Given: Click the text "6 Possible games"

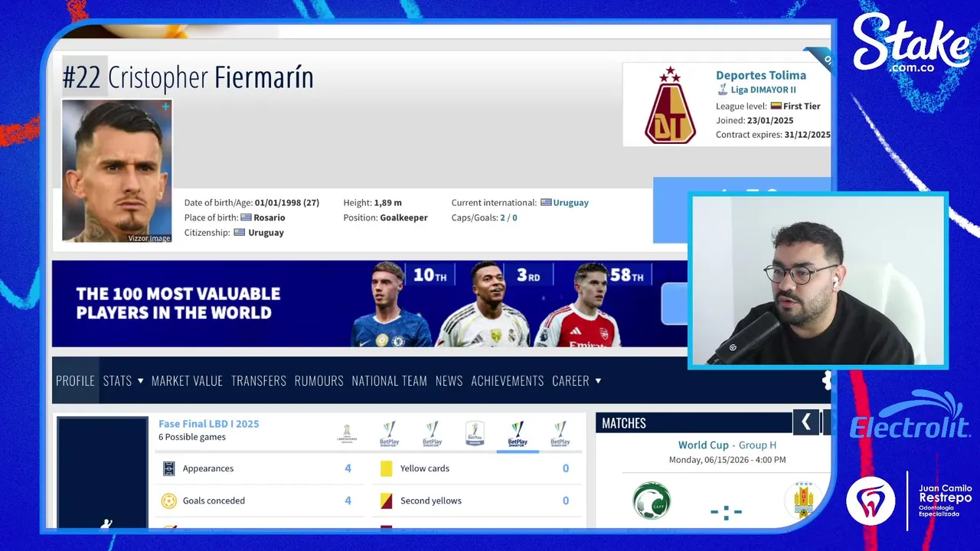Looking at the screenshot, I should [x=192, y=437].
